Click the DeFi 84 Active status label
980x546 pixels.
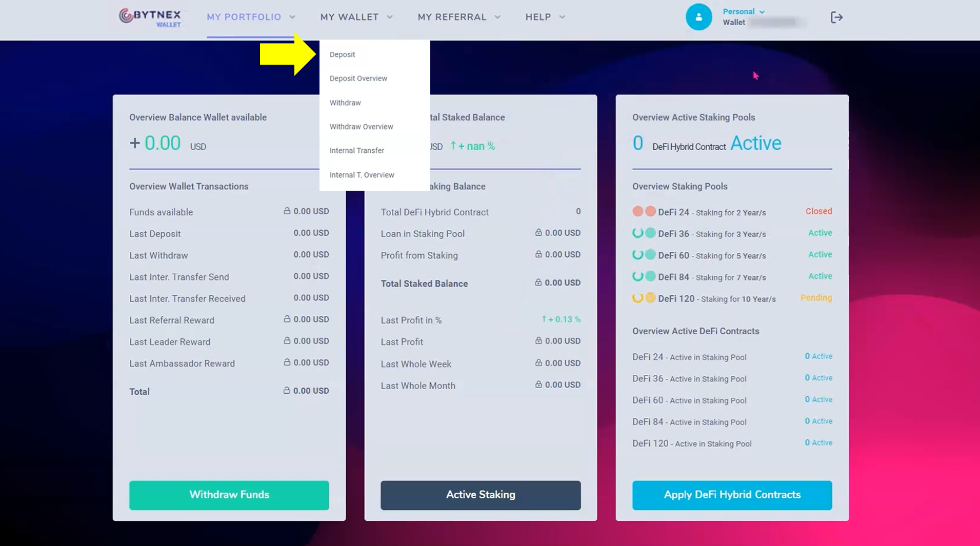(819, 276)
